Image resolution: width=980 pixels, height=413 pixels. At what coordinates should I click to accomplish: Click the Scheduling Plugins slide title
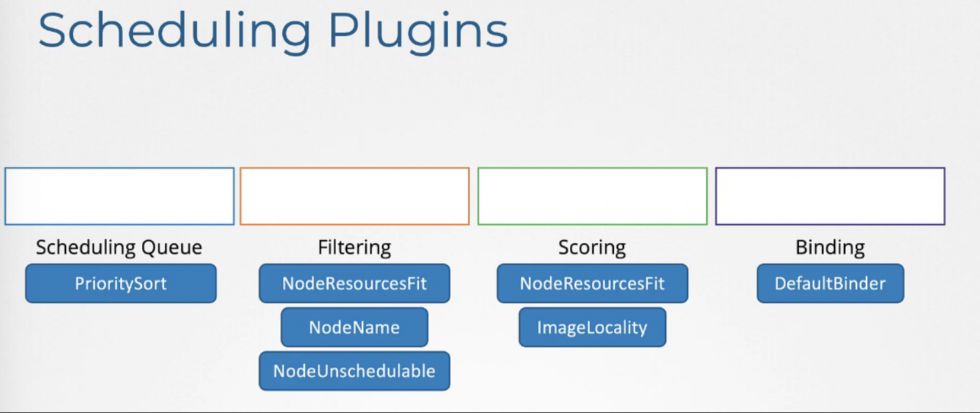273,31
